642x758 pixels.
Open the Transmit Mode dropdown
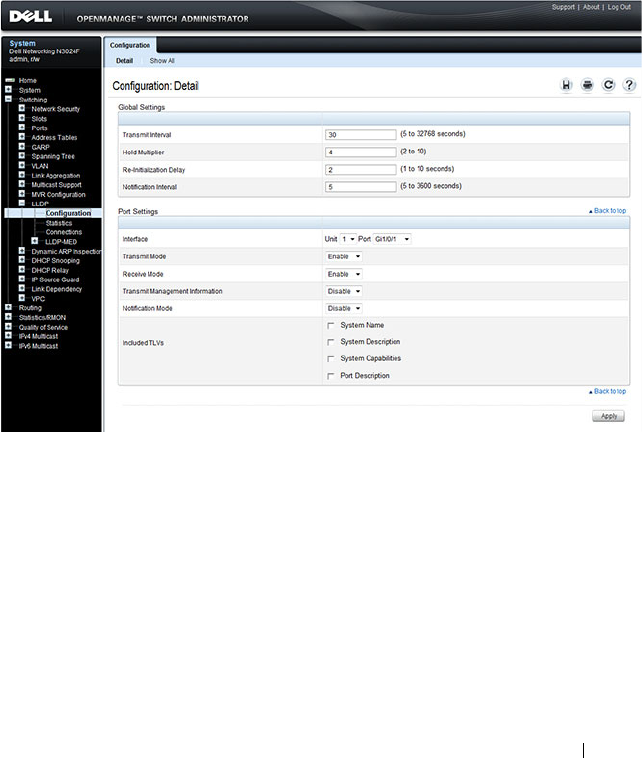(x=344, y=257)
